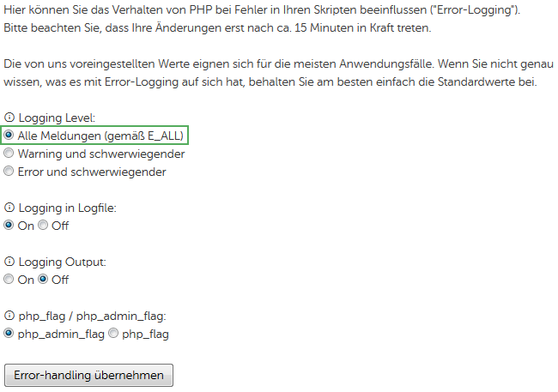Set Logging in Logfile to On
This screenshot has height=392, width=558.
point(9,225)
